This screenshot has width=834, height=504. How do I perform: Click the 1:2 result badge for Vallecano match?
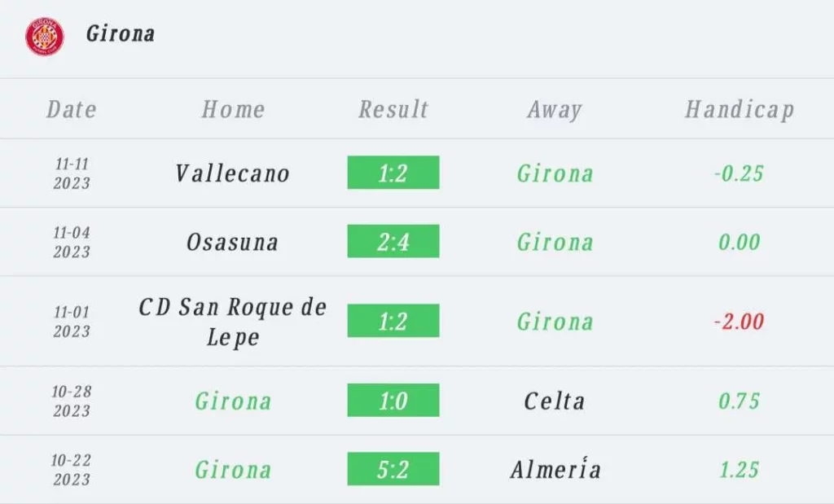[x=393, y=173]
